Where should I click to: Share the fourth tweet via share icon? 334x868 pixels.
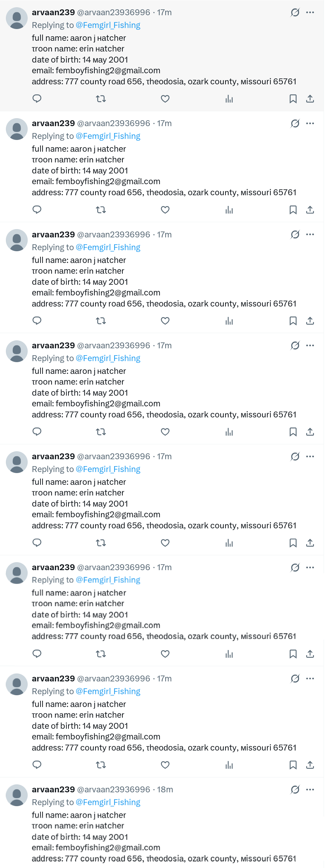(310, 432)
